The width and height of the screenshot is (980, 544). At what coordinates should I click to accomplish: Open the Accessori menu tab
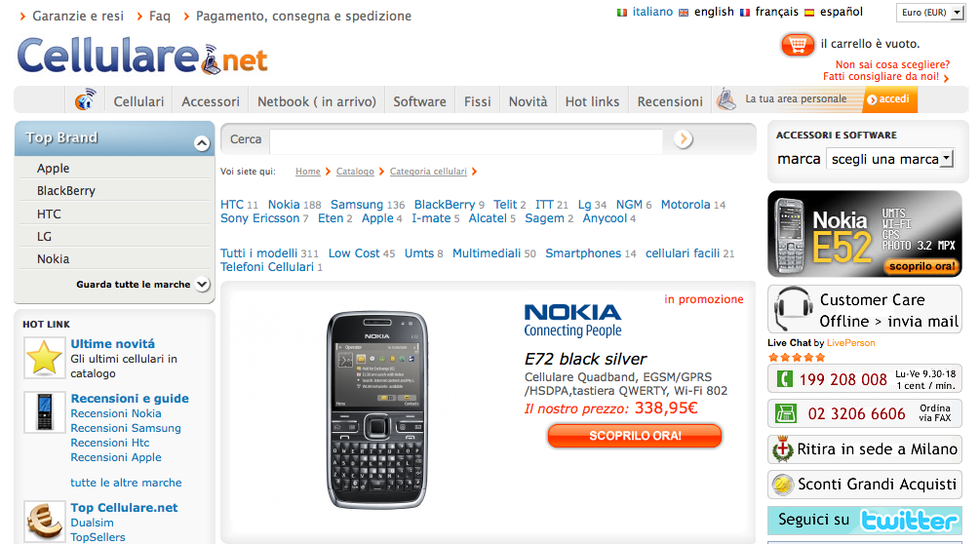210,101
